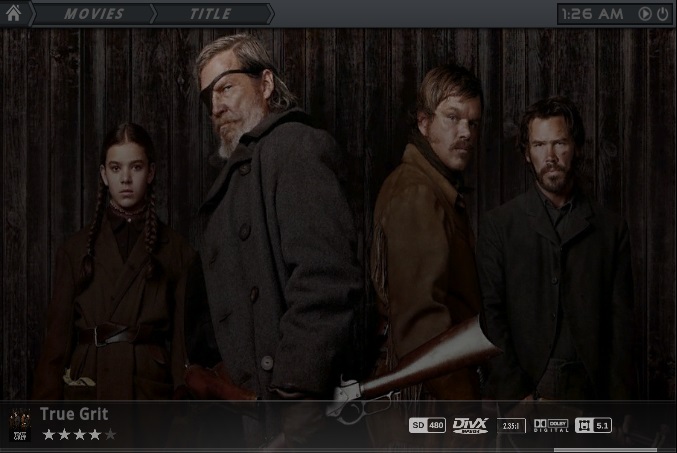Screen dimensions: 677x453
Task: Click the SD 480 resolution badge
Action: tap(427, 425)
